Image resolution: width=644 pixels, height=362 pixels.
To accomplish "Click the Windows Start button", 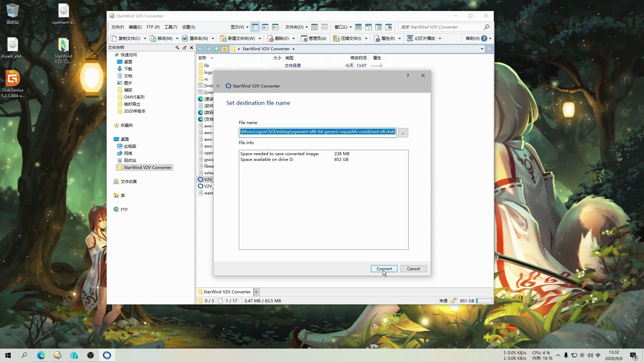I will [8, 355].
